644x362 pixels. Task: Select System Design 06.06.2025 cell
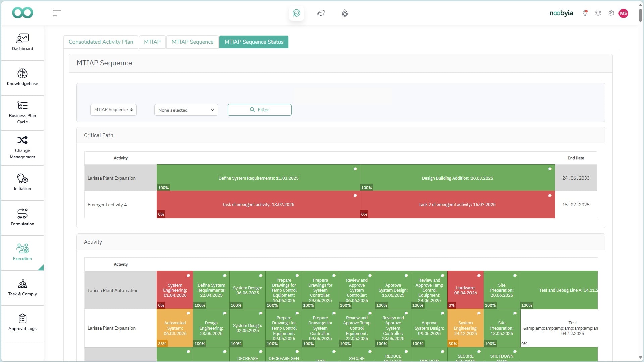point(247,290)
